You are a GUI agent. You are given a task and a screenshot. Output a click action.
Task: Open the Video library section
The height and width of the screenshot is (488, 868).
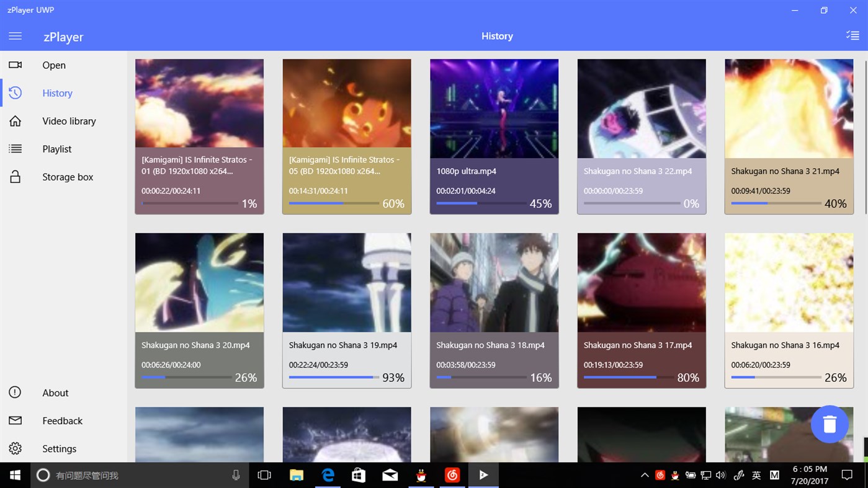(68, 121)
